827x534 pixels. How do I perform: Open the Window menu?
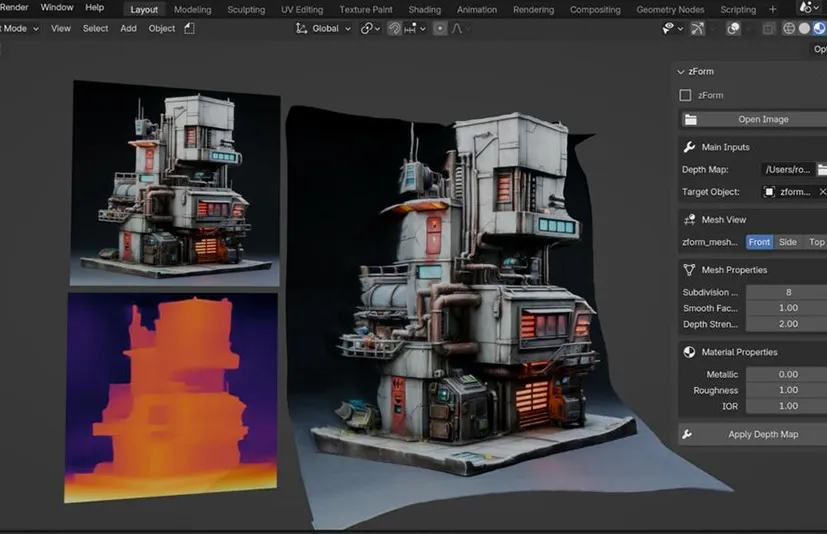click(x=57, y=7)
